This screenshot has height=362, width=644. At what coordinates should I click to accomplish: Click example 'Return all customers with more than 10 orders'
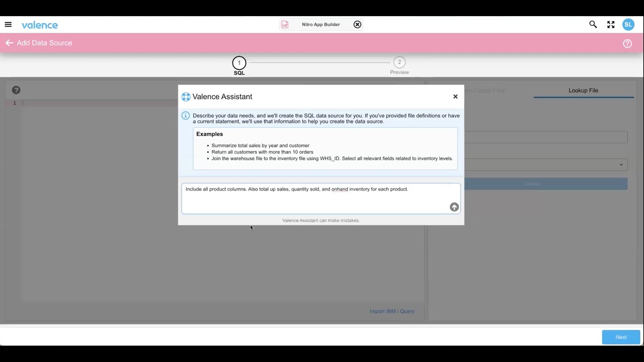point(262,152)
